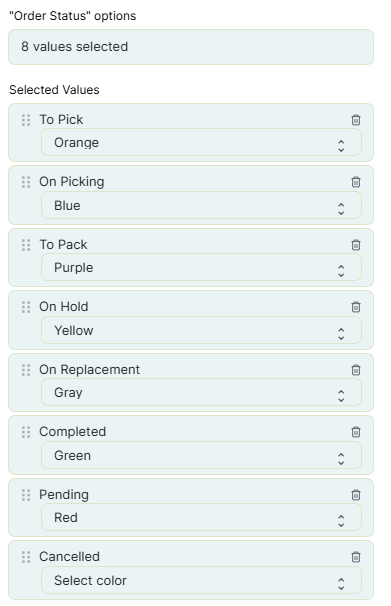391x606 pixels.
Task: Delete the To Pack entry
Action: pyautogui.click(x=356, y=245)
